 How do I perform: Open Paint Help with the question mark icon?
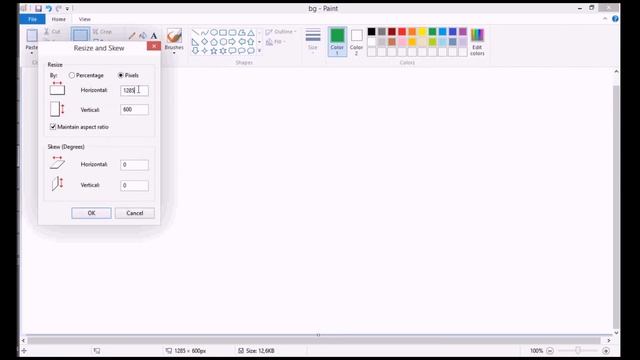coord(615,19)
